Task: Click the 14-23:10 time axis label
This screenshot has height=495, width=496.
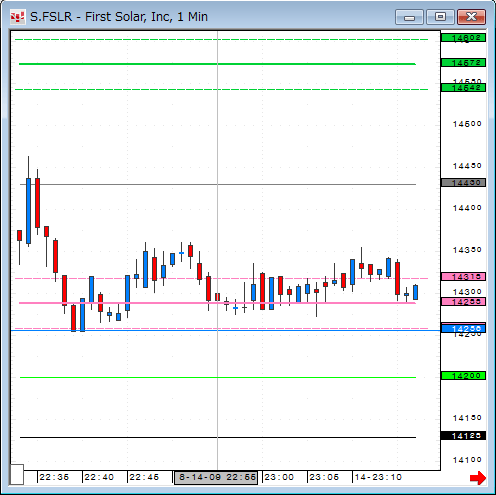Action: pyautogui.click(x=378, y=477)
